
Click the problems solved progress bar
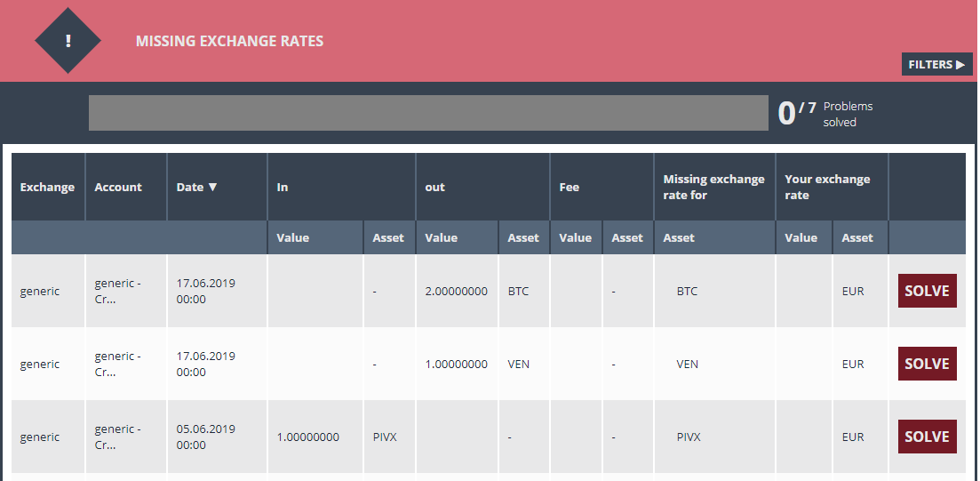428,113
